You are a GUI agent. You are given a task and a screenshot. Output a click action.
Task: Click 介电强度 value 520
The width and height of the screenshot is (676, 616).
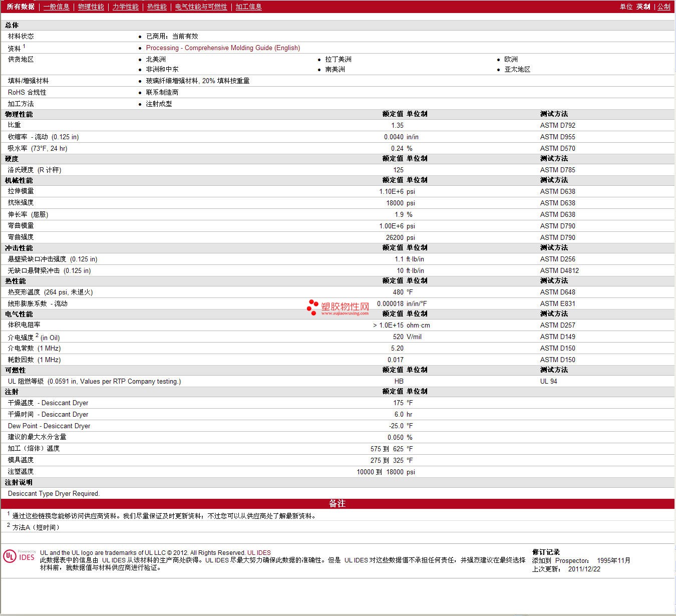coord(398,337)
